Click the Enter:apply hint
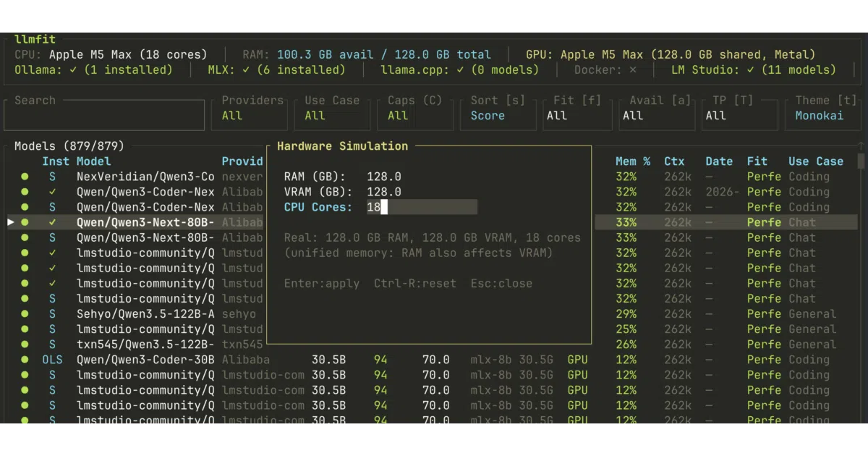The image size is (868, 456). tap(322, 283)
